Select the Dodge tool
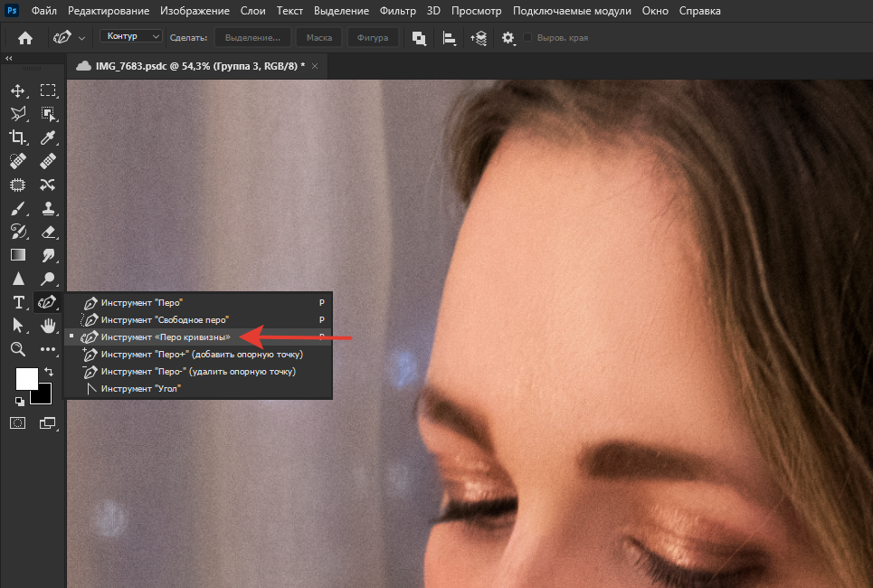Screen dimensions: 873x588 tap(48, 279)
